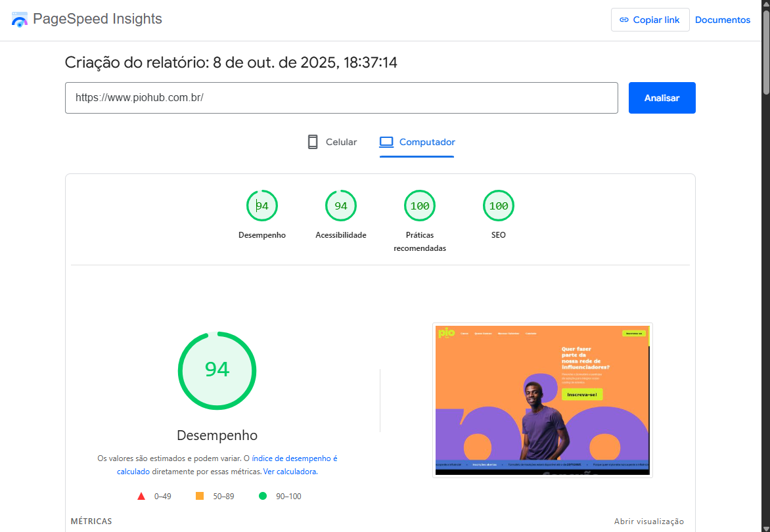Click the large Desempenho 94 gauge
The height and width of the screenshot is (532, 770).
(217, 370)
